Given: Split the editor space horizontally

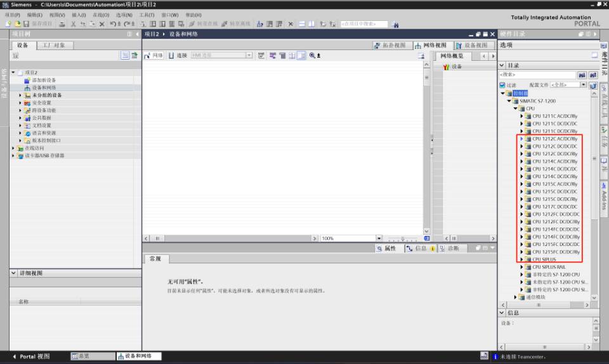Looking at the screenshot, I should point(302,24).
